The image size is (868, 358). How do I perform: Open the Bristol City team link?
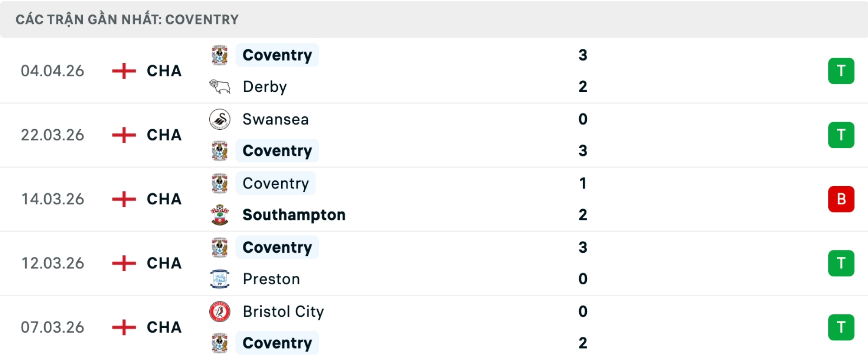[x=283, y=311]
